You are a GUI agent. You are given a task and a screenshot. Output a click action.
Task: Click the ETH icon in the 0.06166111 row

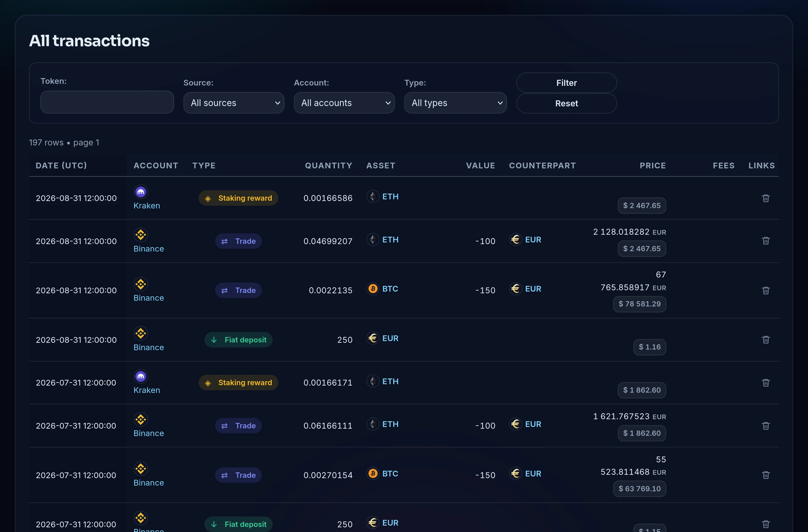click(x=373, y=424)
